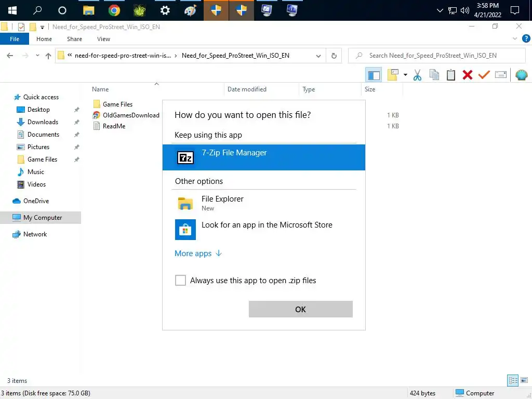Switch to the Home ribbon tab
This screenshot has height=399, width=532.
click(44, 39)
